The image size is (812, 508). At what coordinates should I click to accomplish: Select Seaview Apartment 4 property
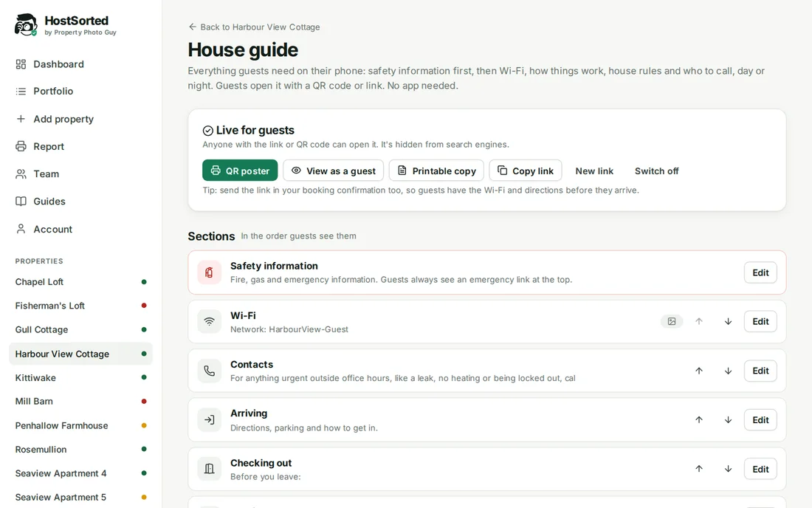coord(80,473)
